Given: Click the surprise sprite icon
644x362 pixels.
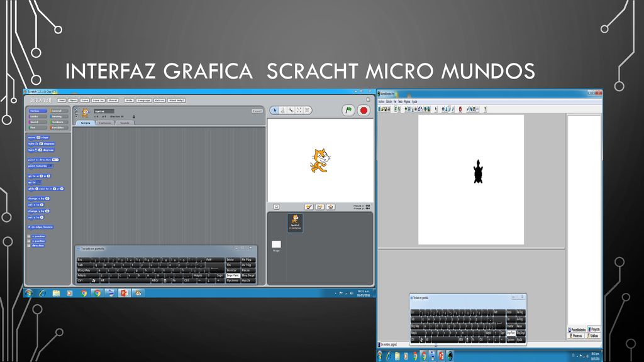Looking at the screenshot, I should click(x=330, y=207).
